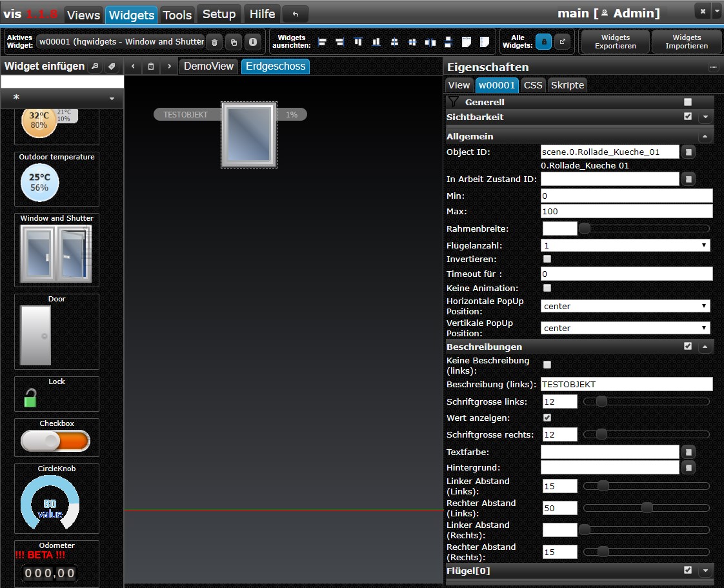Delete the active widget with trash icon
724x588 pixels.
point(214,42)
